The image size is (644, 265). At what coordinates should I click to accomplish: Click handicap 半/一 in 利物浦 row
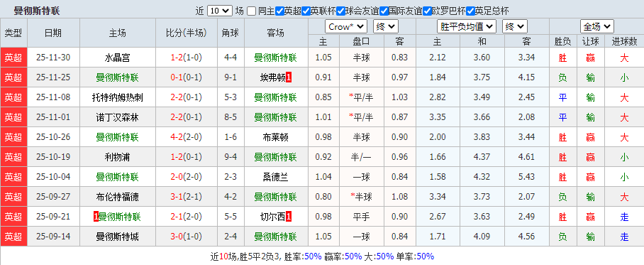click(x=362, y=157)
